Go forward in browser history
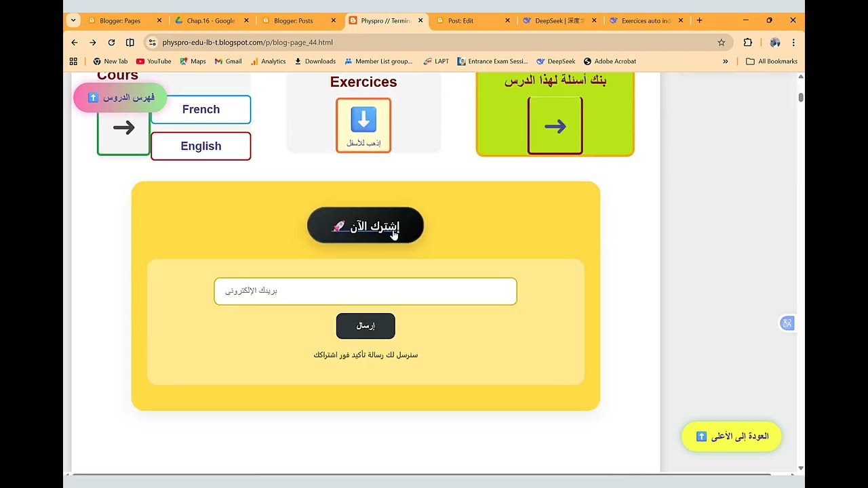The height and width of the screenshot is (488, 868). (93, 42)
